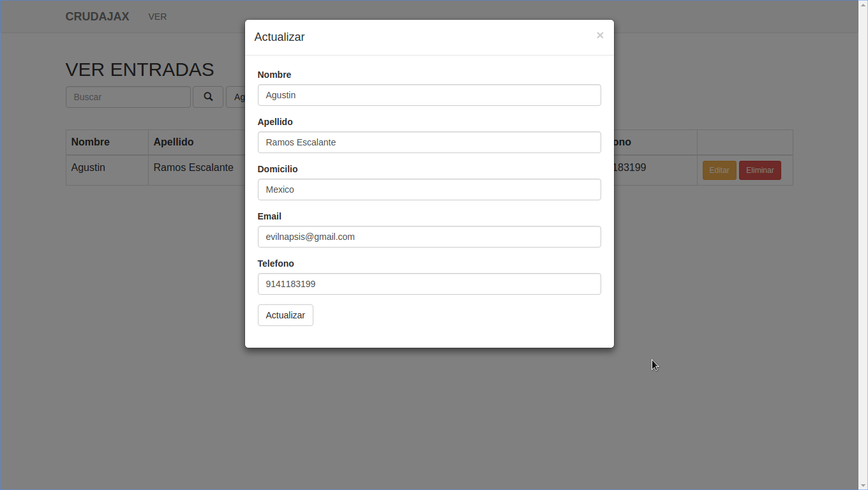Image resolution: width=868 pixels, height=490 pixels.
Task: Click the Nombre field containing Agustin
Action: (429, 95)
